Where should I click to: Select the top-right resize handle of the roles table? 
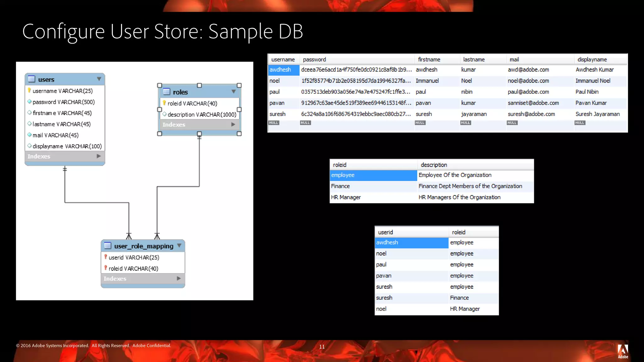239,85
